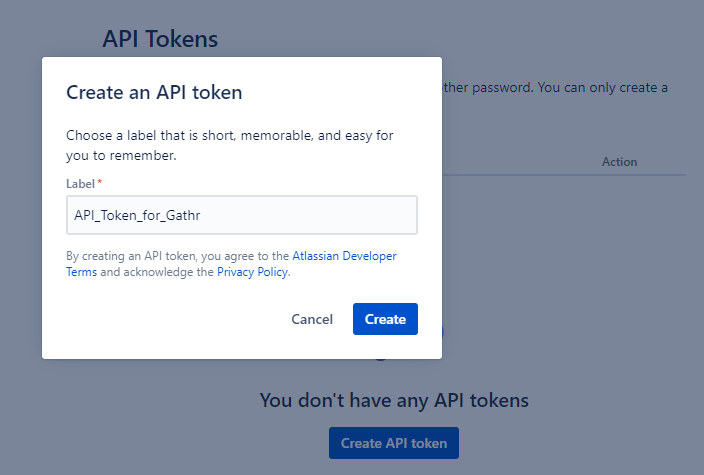
Task: Click the Create an API token title
Action: point(154,92)
